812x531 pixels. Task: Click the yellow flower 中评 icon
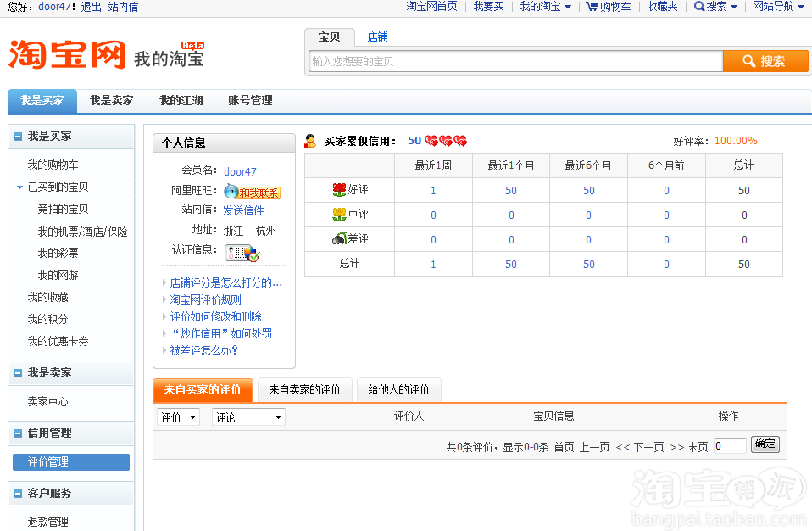click(x=339, y=214)
